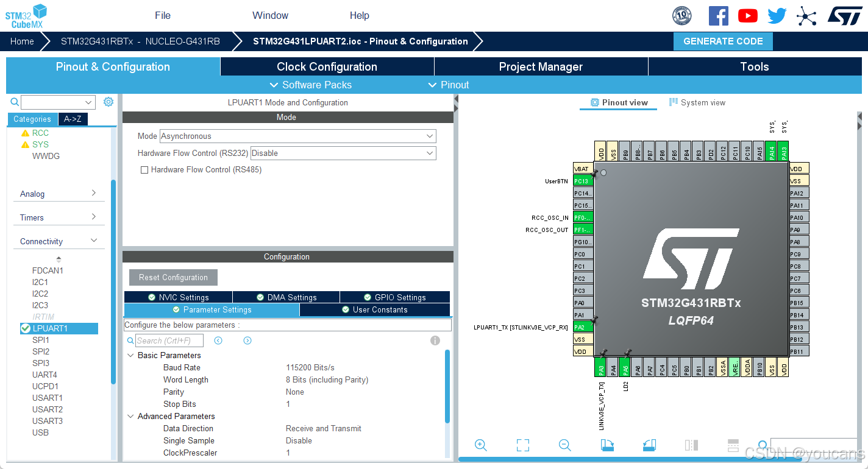Open the File menu
This screenshot has width=868, height=469.
click(x=163, y=15)
